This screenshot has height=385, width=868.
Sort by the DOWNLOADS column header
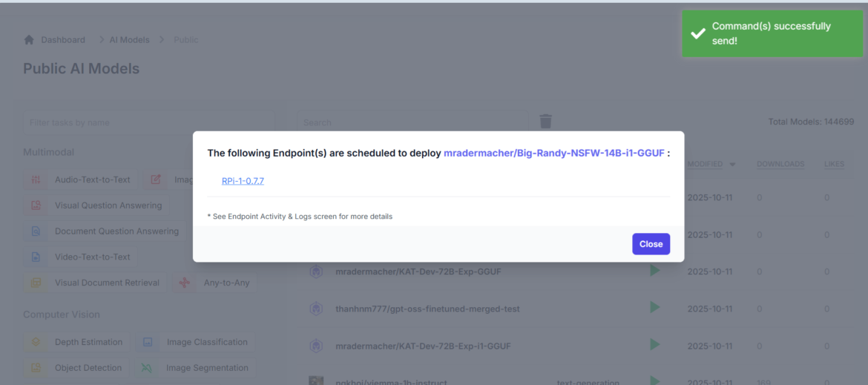point(780,164)
